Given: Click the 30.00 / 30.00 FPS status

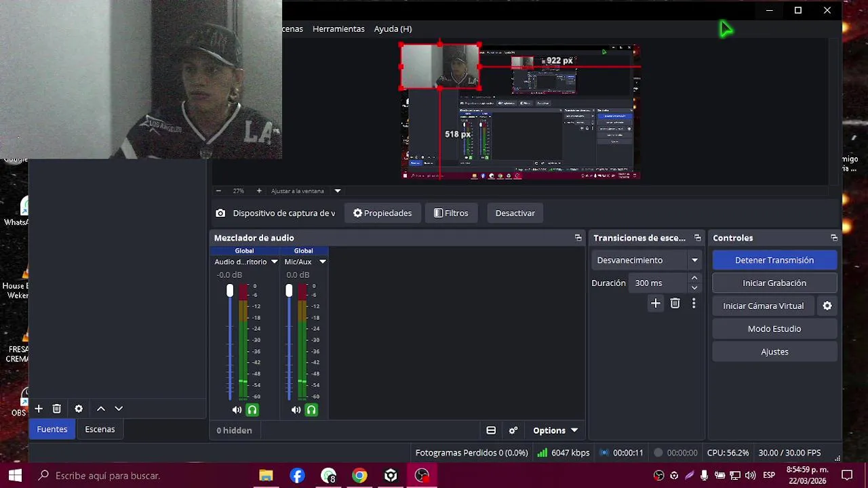Looking at the screenshot, I should tap(789, 453).
